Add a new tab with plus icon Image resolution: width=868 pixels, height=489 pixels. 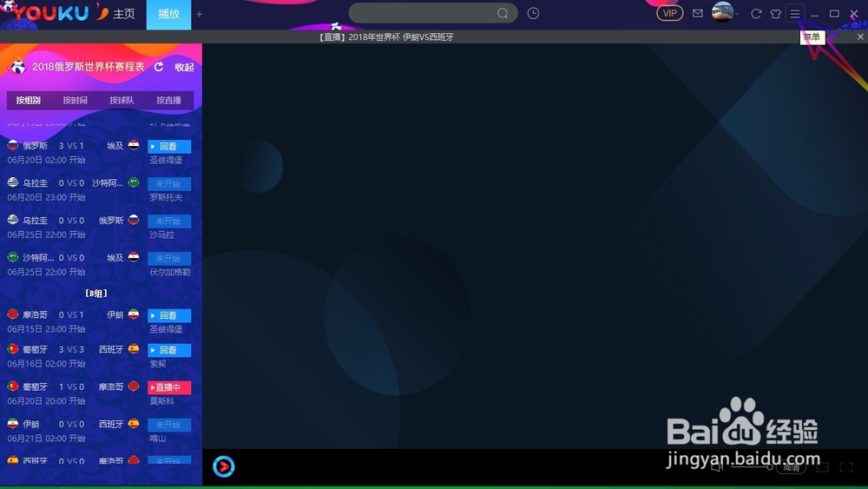click(200, 15)
